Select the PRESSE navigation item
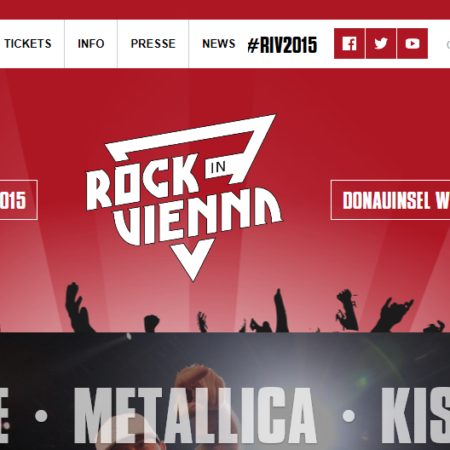This screenshot has width=450, height=450. (x=153, y=44)
